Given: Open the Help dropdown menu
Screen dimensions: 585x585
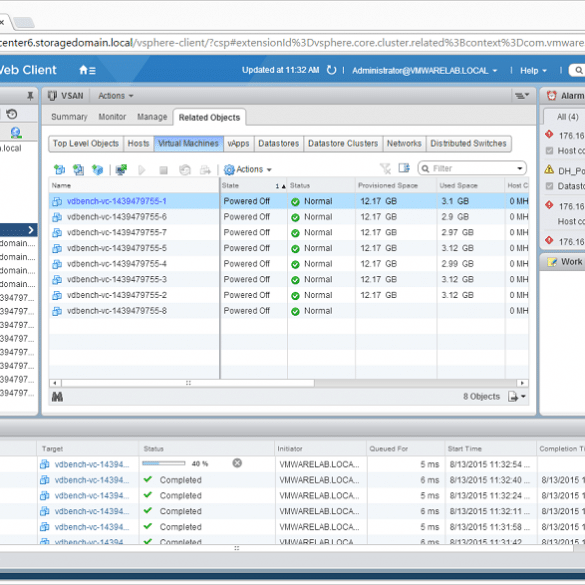Looking at the screenshot, I should 533,71.
